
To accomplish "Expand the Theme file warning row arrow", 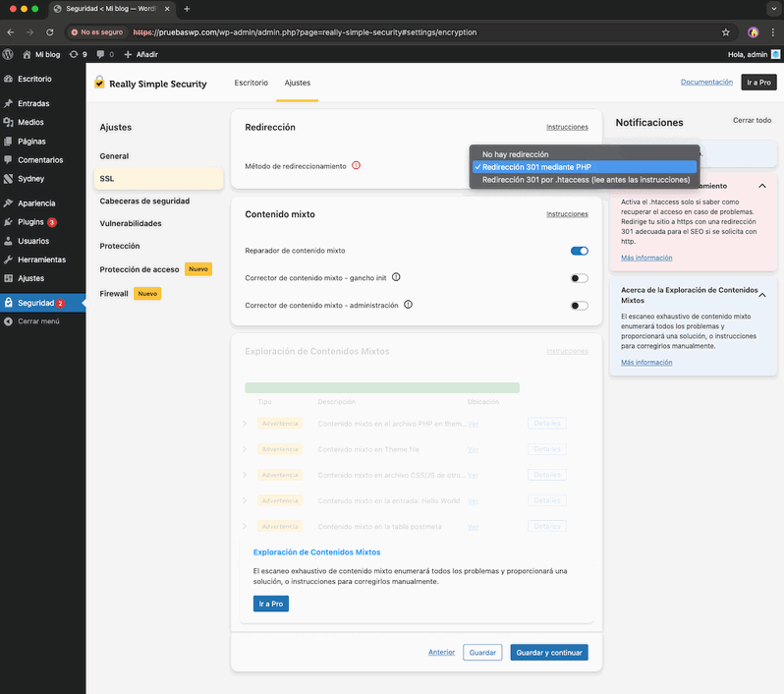I will click(245, 449).
